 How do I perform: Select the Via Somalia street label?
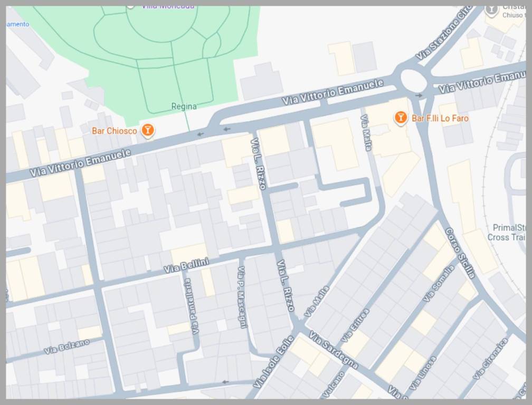click(438, 283)
